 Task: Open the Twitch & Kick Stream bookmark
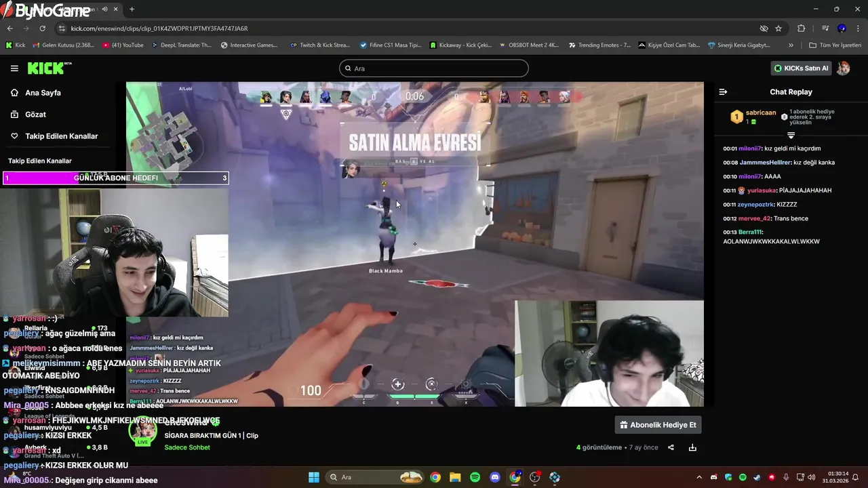[319, 45]
